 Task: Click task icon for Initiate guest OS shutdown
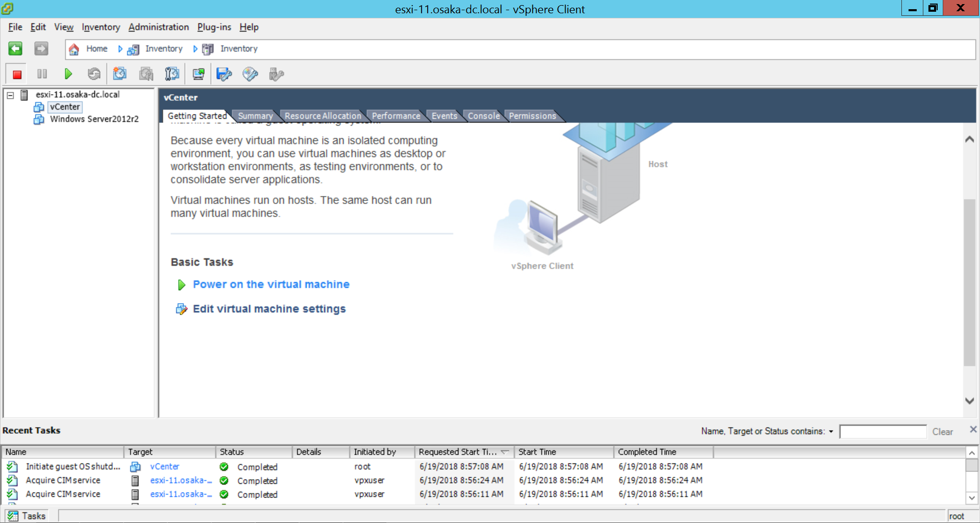(x=12, y=466)
